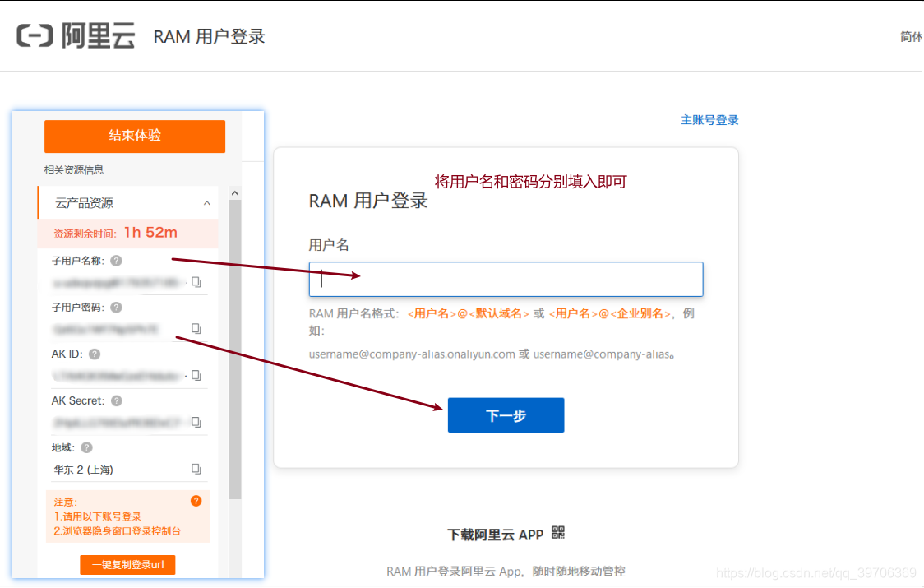Click 下载阿里云 APP text
This screenshot has width=924, height=588.
click(495, 535)
